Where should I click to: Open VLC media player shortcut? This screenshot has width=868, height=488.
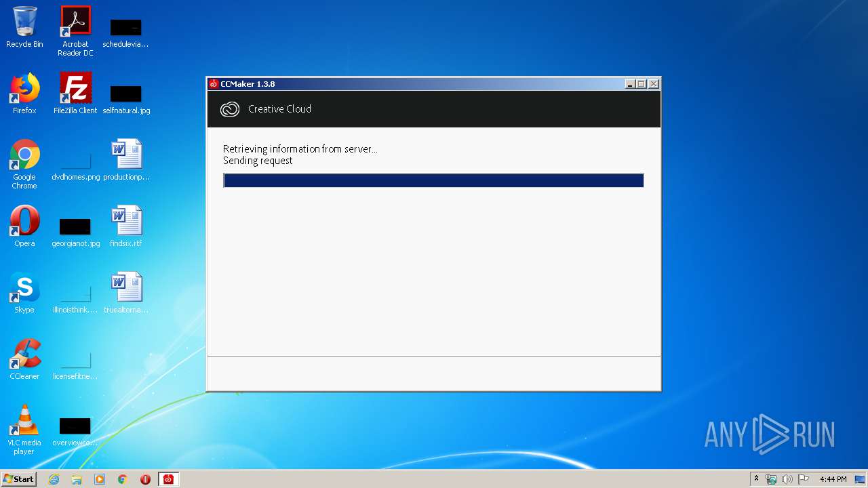click(24, 430)
